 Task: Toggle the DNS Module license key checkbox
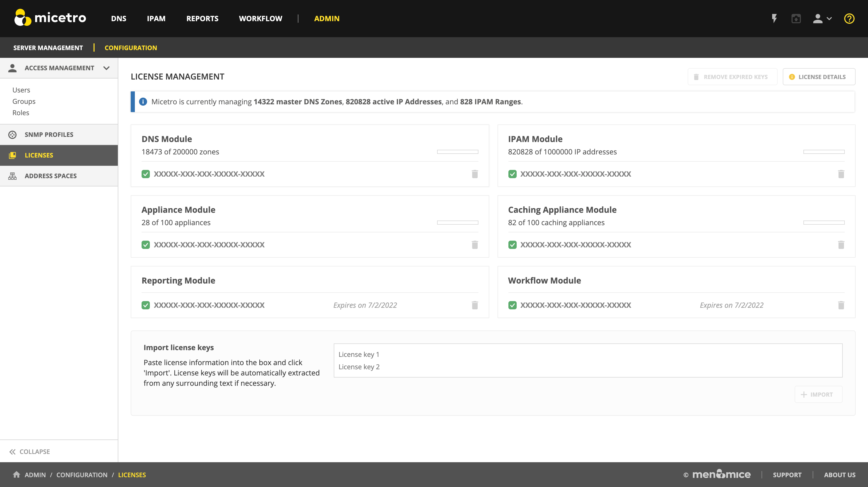[x=145, y=174]
